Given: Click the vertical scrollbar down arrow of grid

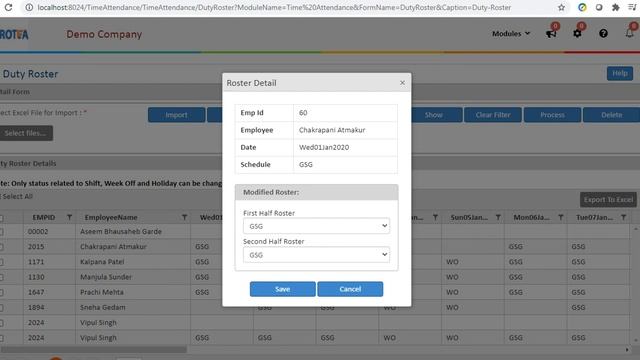Looking at the screenshot, I should (x=636, y=340).
